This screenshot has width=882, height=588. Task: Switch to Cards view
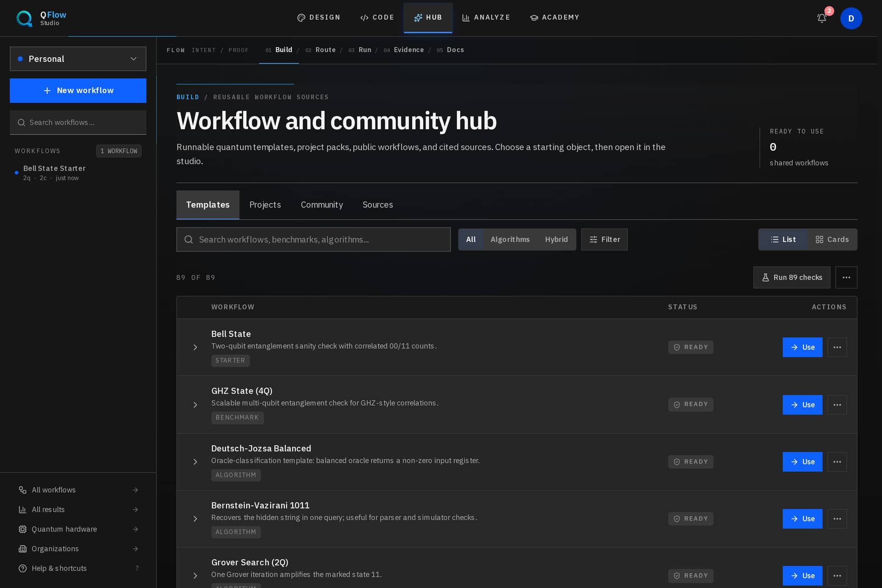click(x=832, y=239)
